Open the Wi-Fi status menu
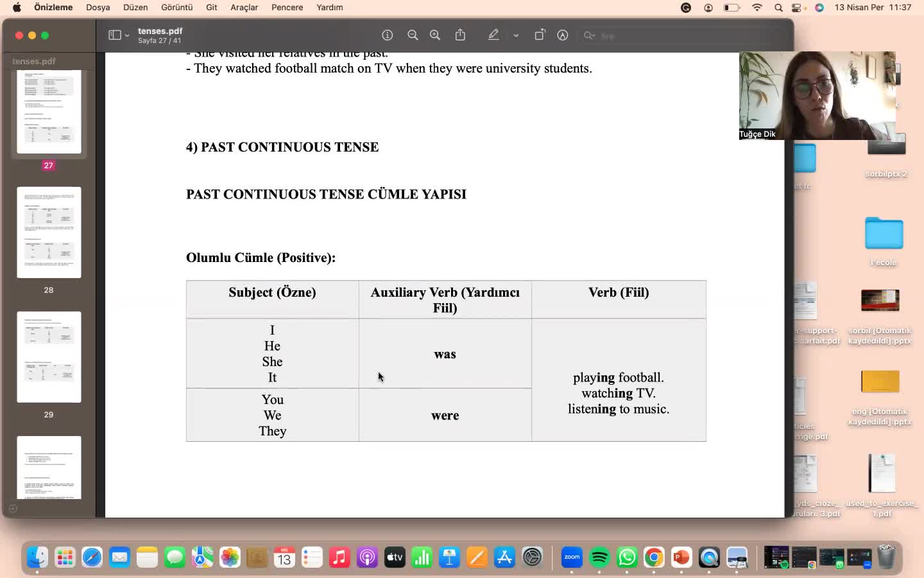Image resolution: width=924 pixels, height=578 pixels. 757,8
